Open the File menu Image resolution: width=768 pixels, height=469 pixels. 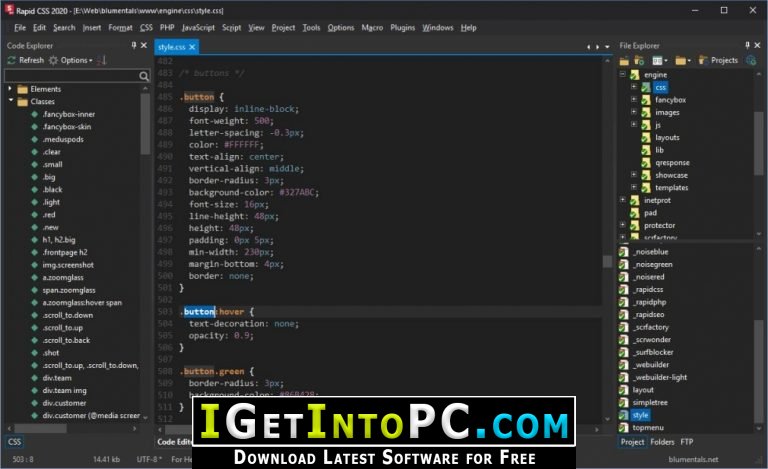pyautogui.click(x=20, y=27)
